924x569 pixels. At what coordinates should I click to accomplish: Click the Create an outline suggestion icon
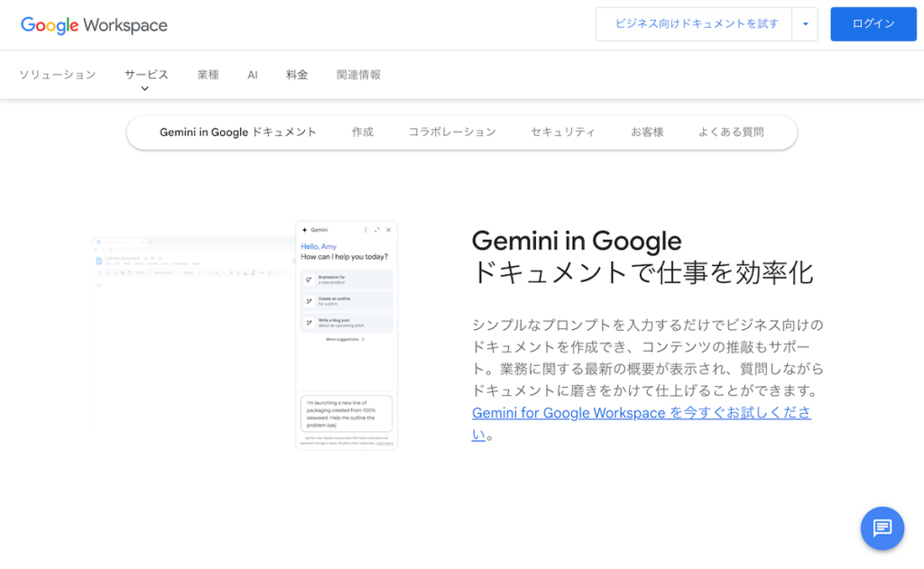pos(309,301)
